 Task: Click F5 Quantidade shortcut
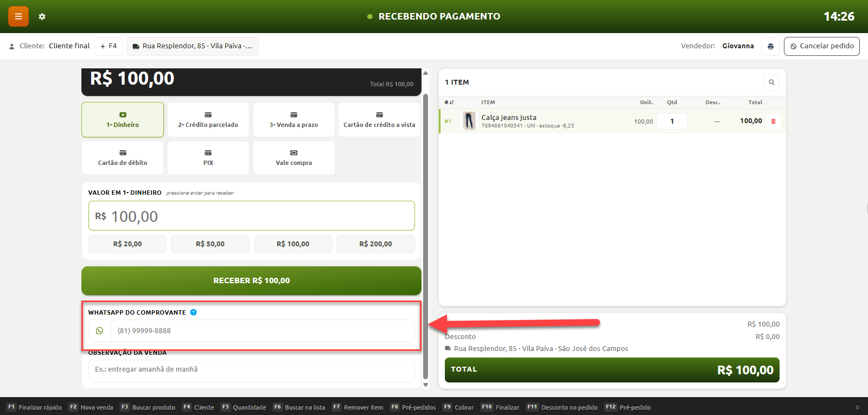244,407
